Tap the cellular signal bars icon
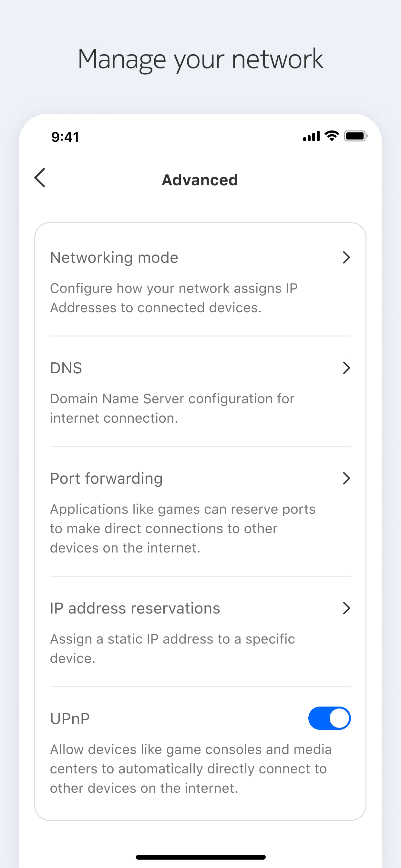Viewport: 401px width, 868px height. click(311, 136)
